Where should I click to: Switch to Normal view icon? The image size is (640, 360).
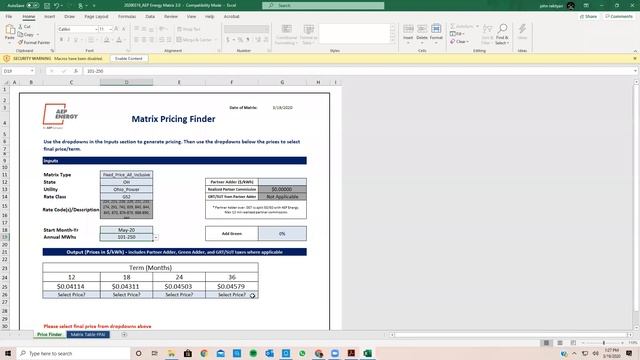tap(546, 343)
